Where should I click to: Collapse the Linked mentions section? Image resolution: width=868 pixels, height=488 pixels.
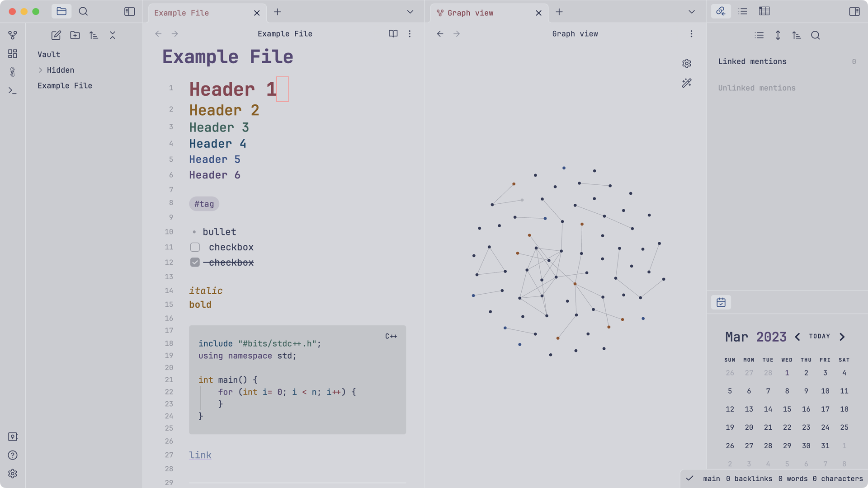click(752, 61)
